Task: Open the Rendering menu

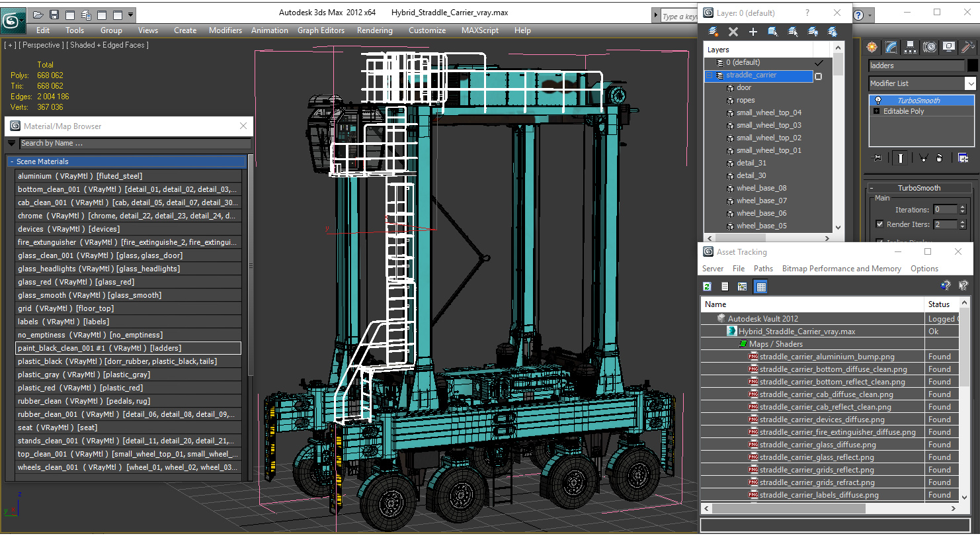Action: click(375, 30)
